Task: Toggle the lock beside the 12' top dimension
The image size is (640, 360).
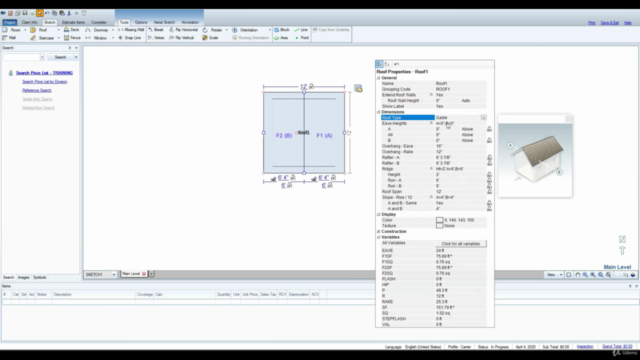Action: point(311,86)
